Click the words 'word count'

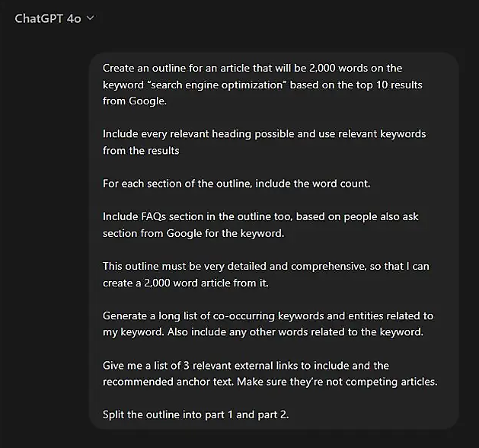(x=340, y=184)
